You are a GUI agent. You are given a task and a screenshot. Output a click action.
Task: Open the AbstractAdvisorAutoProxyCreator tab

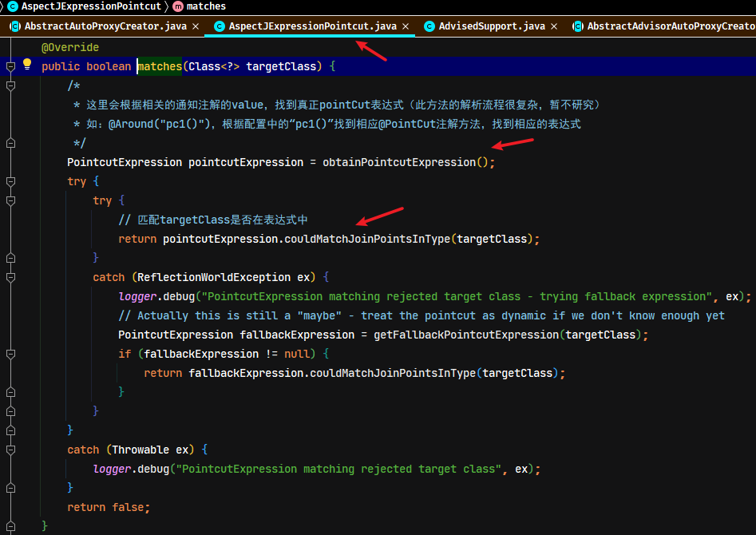[671, 26]
